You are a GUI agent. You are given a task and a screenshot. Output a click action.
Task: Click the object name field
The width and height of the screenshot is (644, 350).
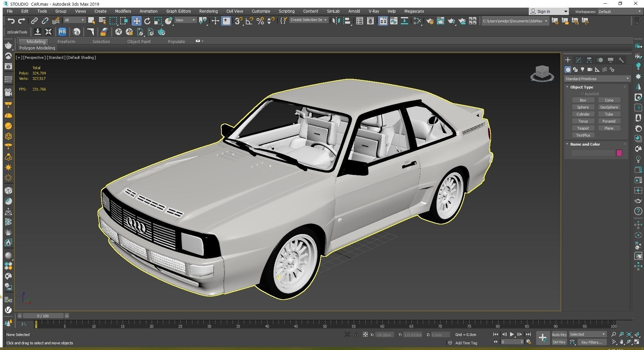point(593,153)
